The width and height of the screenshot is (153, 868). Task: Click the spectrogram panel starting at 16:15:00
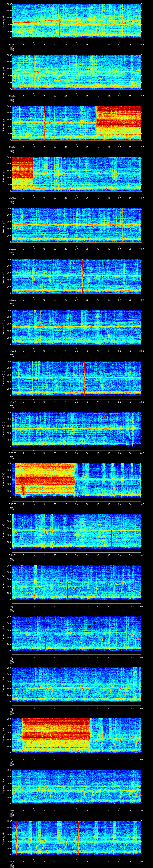tap(76, 735)
